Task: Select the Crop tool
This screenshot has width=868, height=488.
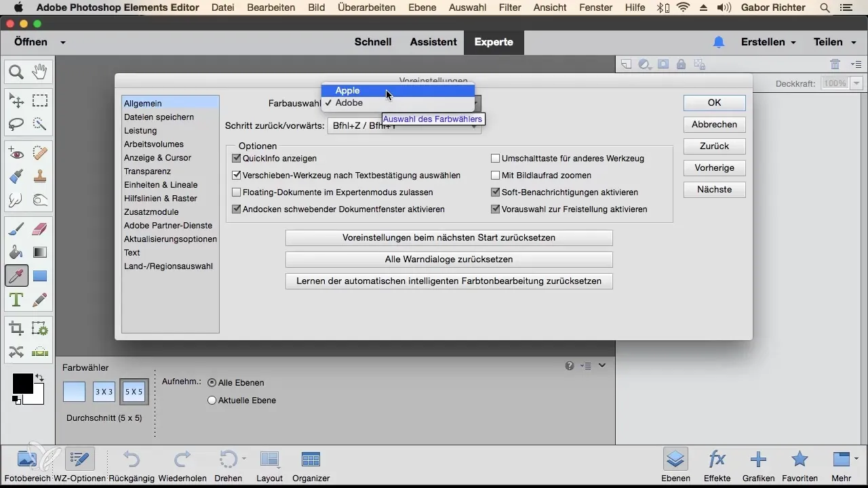Action: tap(16, 329)
